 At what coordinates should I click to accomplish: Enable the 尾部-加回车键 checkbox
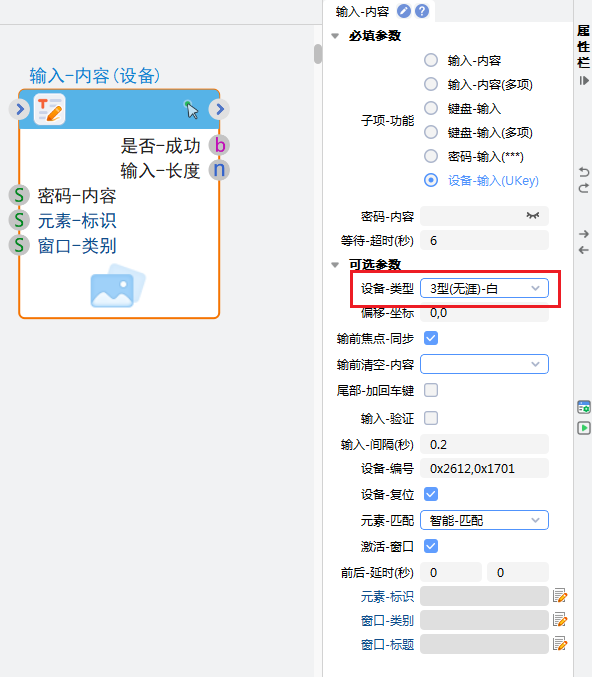pos(431,390)
